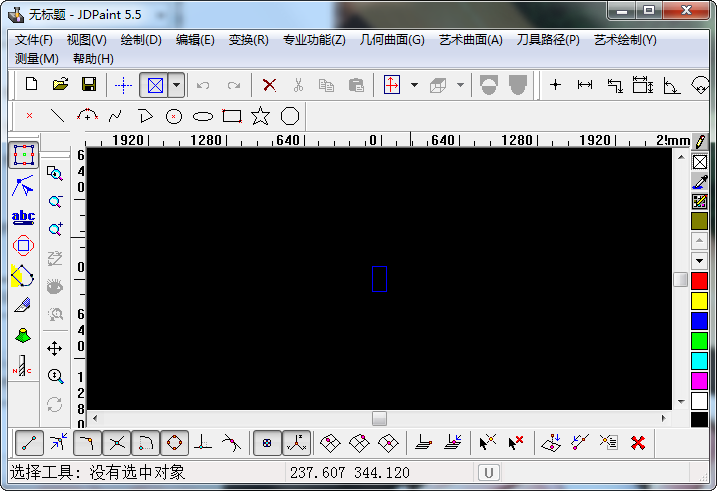Select the star shape drawing tool
Viewport: 717px width, 491px height.
(260, 116)
